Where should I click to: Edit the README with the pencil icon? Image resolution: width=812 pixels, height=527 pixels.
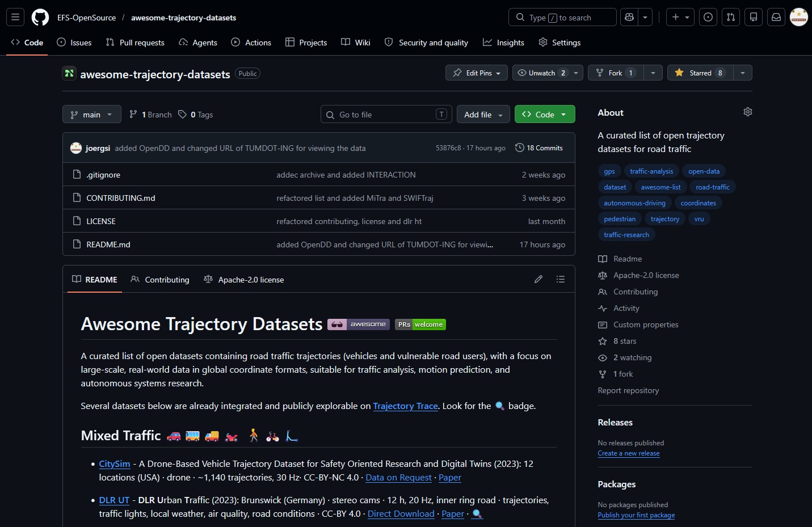[538, 279]
